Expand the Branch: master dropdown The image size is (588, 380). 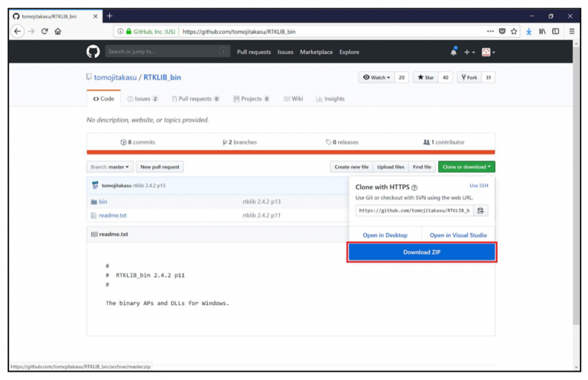pos(110,167)
